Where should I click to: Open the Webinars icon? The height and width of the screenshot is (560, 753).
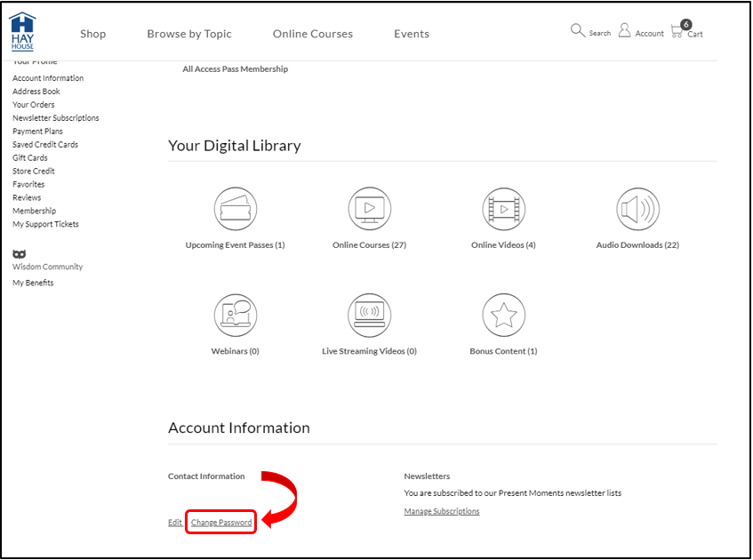(235, 316)
